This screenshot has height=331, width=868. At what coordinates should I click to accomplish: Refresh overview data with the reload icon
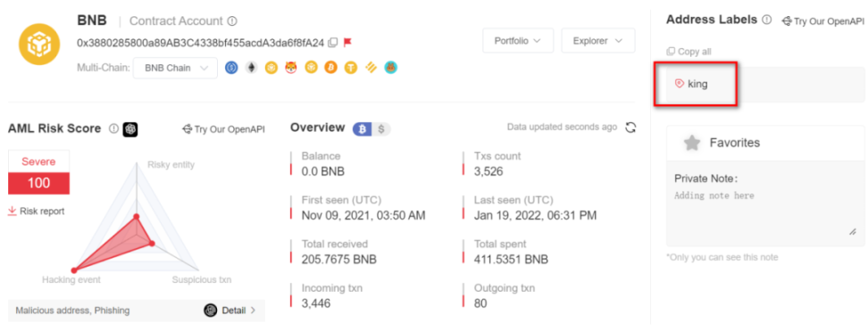630,128
